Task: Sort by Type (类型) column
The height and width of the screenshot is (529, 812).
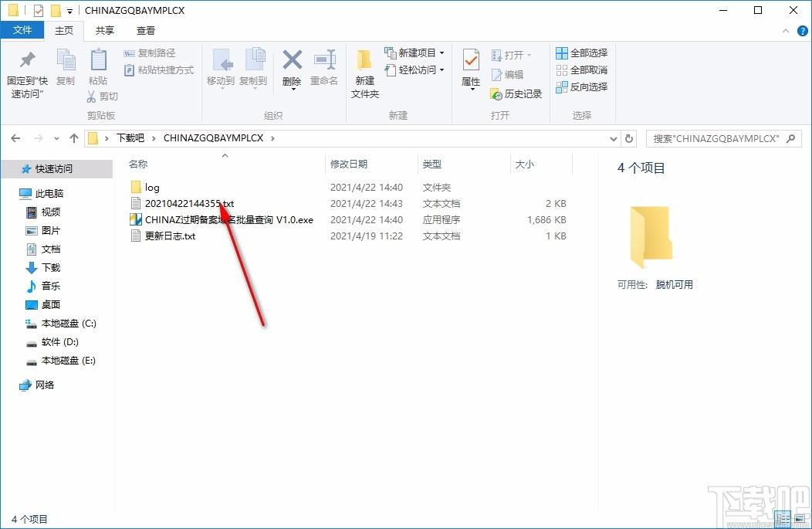Action: (x=432, y=164)
